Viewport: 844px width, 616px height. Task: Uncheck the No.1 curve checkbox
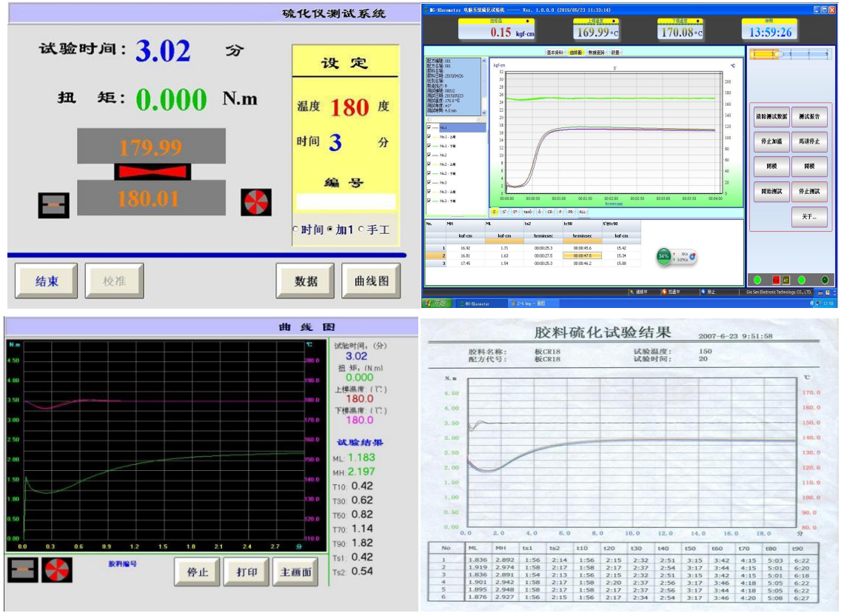(x=429, y=127)
